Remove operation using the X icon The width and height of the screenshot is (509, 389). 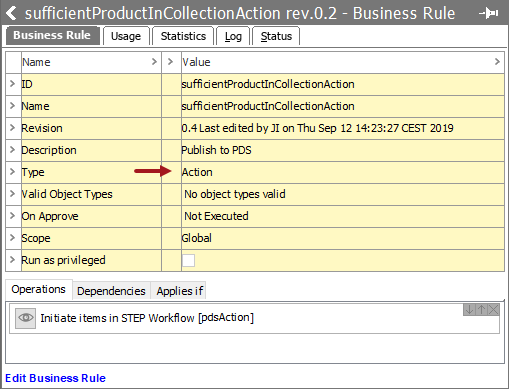pyautogui.click(x=493, y=310)
